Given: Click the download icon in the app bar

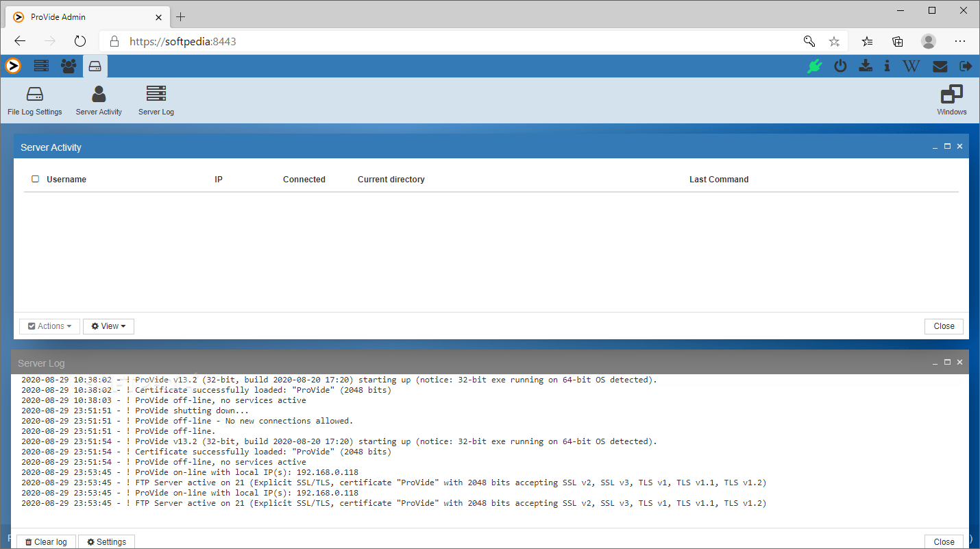Looking at the screenshot, I should (866, 66).
